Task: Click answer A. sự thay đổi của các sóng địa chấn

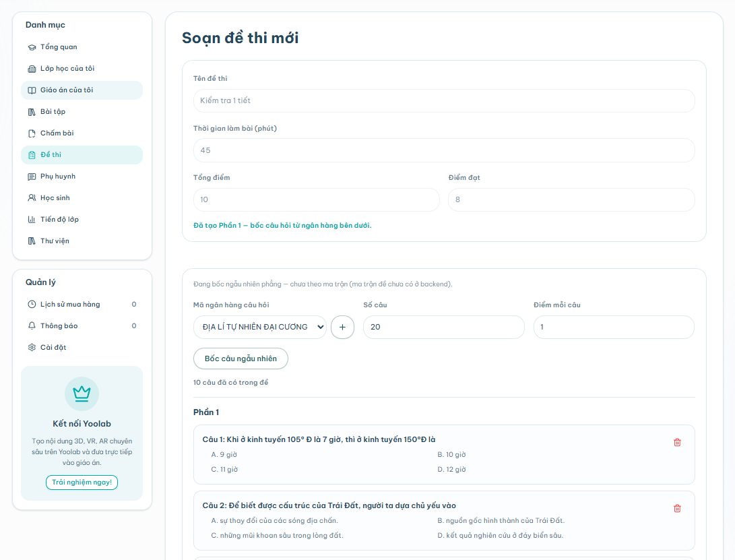Action: coord(274,521)
